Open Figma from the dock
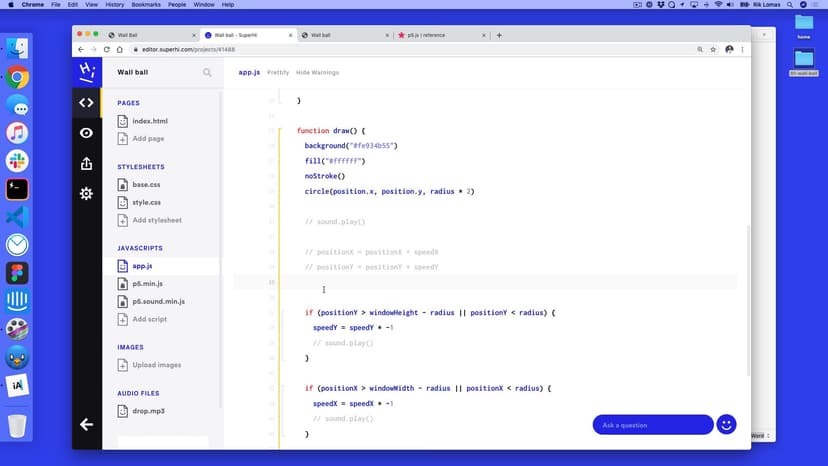Screen dimensions: 828x466 click(17, 273)
